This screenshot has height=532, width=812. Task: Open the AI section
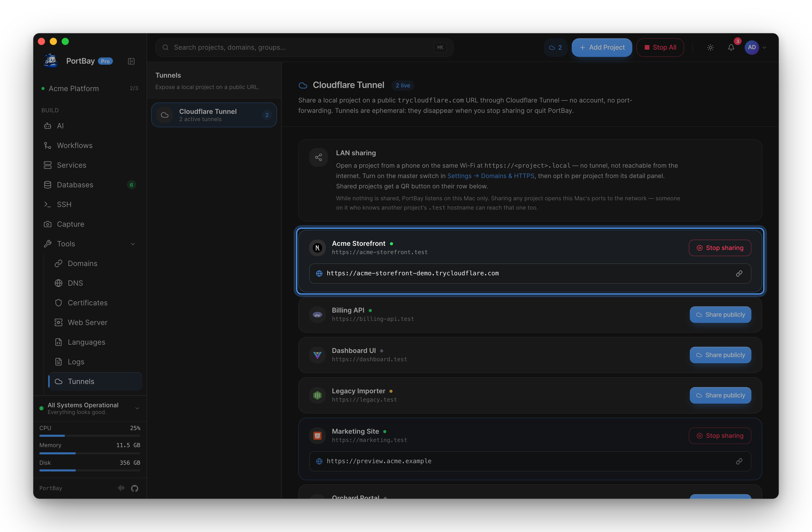click(90, 126)
